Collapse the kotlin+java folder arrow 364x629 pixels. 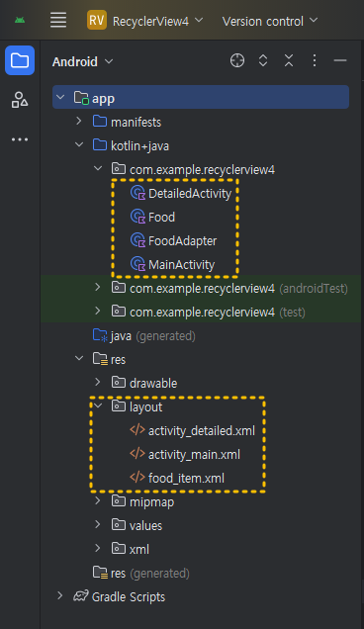click(79, 144)
